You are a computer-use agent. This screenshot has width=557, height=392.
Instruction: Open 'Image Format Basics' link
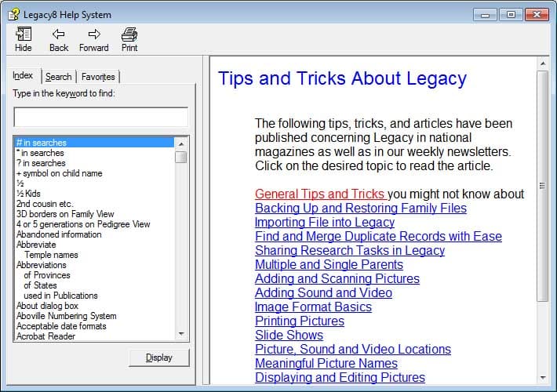click(x=313, y=307)
